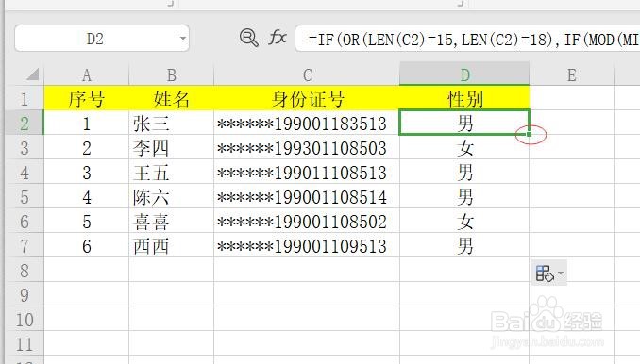Select row 5 header
This screenshot has width=640, height=364.
(25, 196)
